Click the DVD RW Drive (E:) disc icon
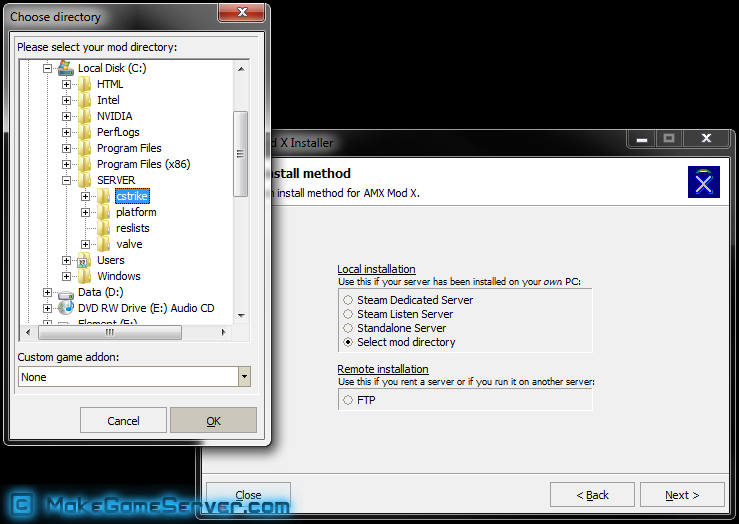This screenshot has height=524, width=739. 66,308
